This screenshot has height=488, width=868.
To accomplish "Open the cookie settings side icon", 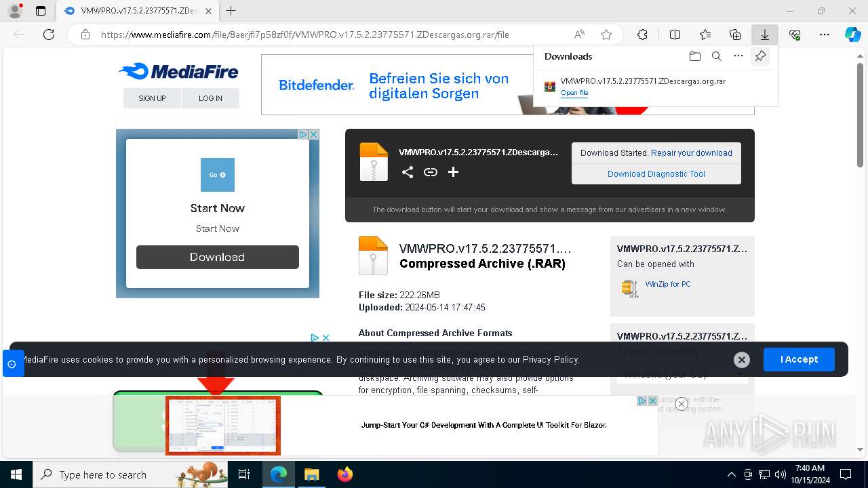I will [x=12, y=364].
